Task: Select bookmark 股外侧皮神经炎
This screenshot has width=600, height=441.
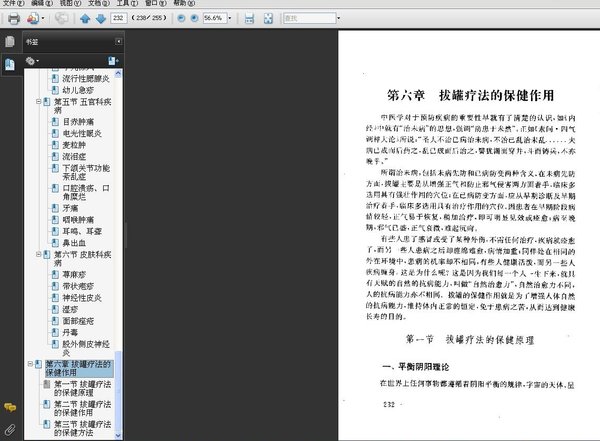Action: (86, 348)
